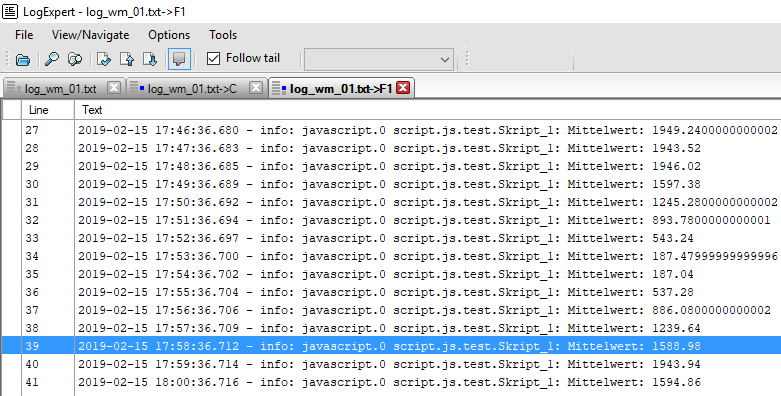Close the log_wm_01.txt tab
This screenshot has width=781, height=396.
114,88
